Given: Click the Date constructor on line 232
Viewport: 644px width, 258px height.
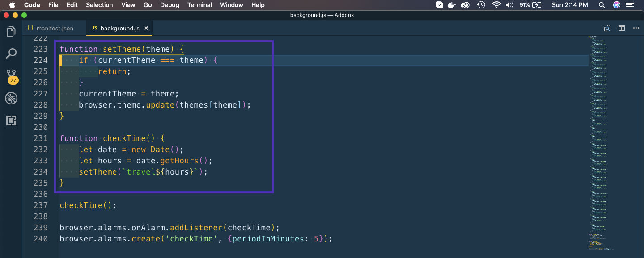Looking at the screenshot, I should (160, 150).
